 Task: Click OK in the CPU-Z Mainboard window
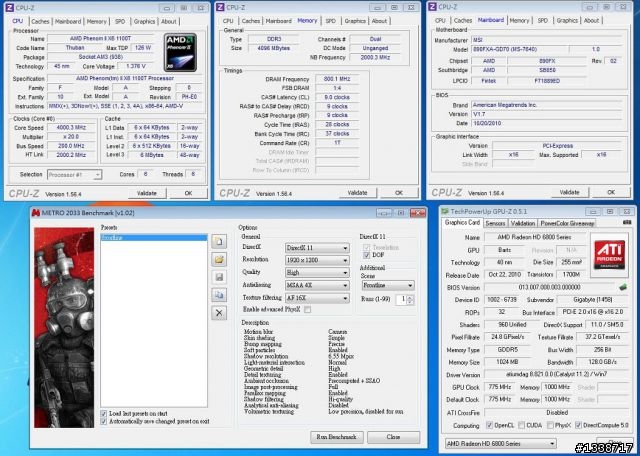[611, 192]
